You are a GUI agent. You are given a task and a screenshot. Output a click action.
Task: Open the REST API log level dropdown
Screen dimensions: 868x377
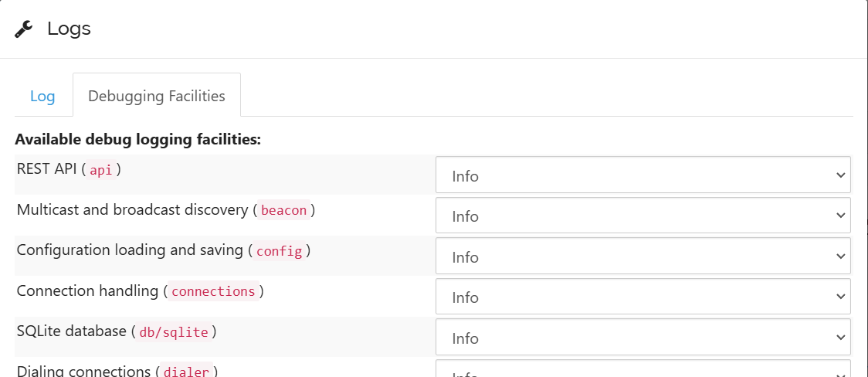point(643,175)
